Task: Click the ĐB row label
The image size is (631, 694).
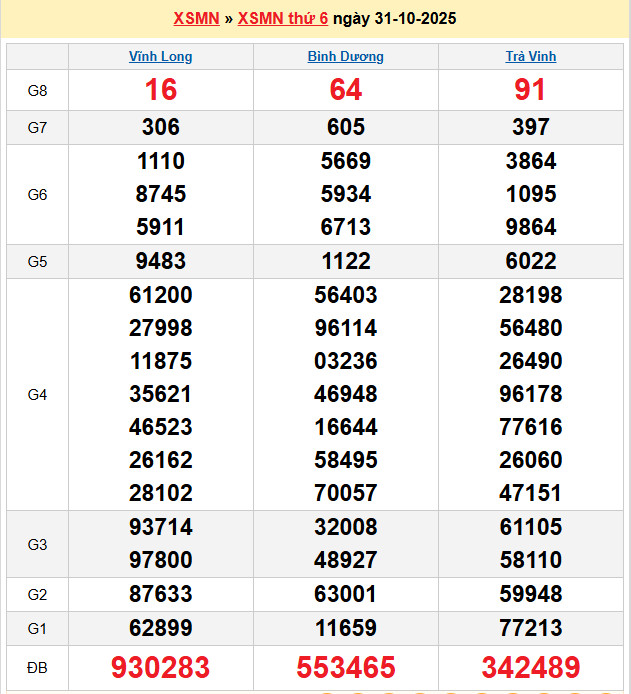Action: tap(37, 667)
